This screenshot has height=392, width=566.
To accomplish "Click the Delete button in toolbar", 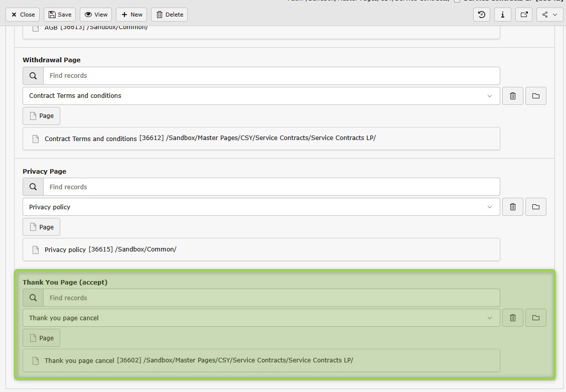I will pyautogui.click(x=169, y=15).
